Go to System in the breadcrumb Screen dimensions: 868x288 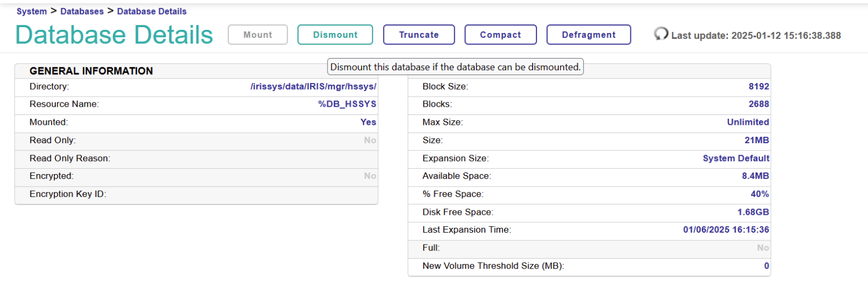point(31,11)
